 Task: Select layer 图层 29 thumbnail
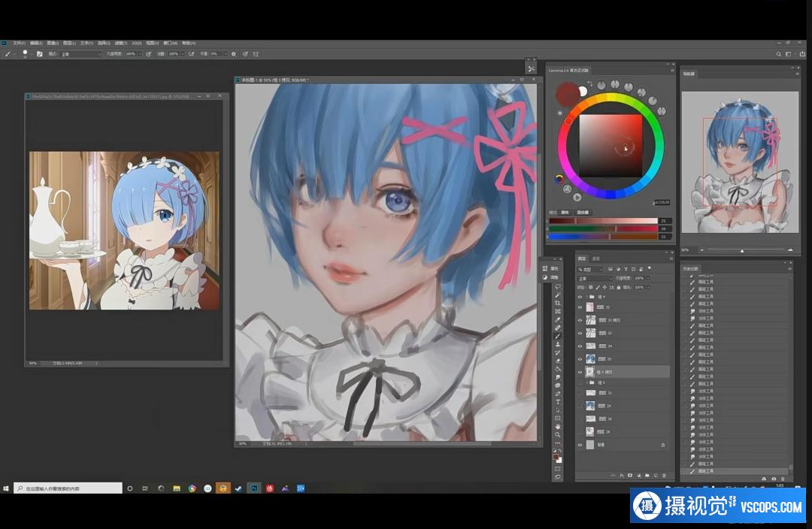pyautogui.click(x=590, y=406)
